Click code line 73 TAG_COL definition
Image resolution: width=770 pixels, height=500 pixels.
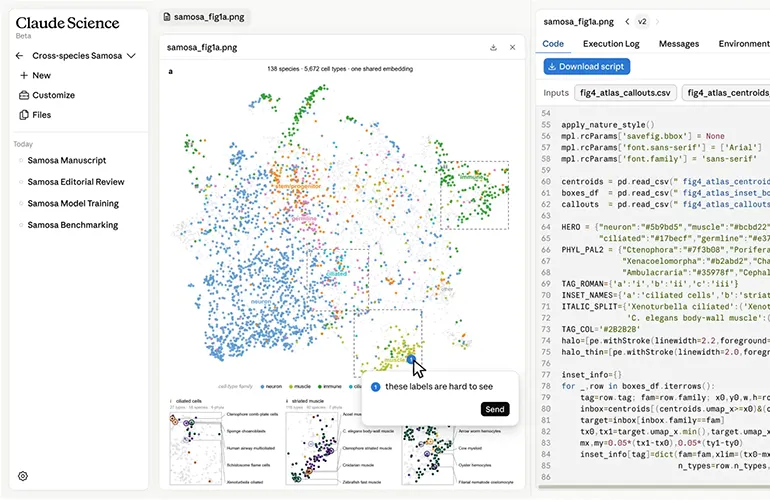[600, 329]
